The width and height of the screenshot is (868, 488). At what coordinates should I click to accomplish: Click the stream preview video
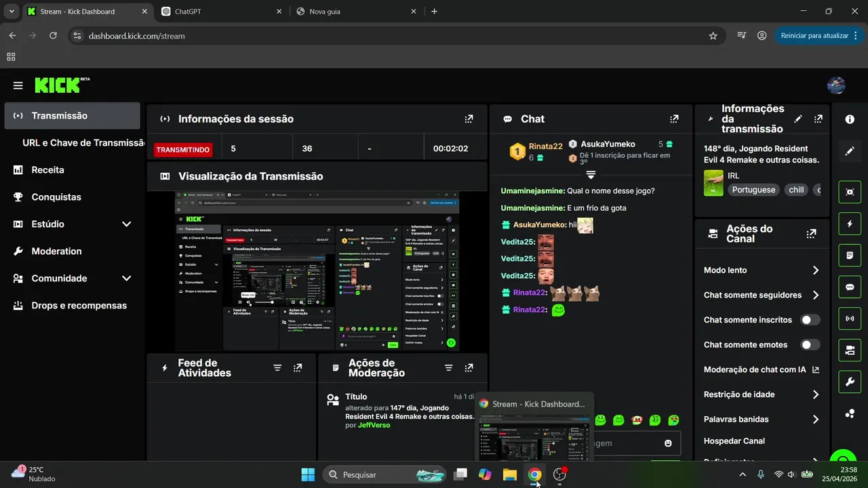coord(317,271)
